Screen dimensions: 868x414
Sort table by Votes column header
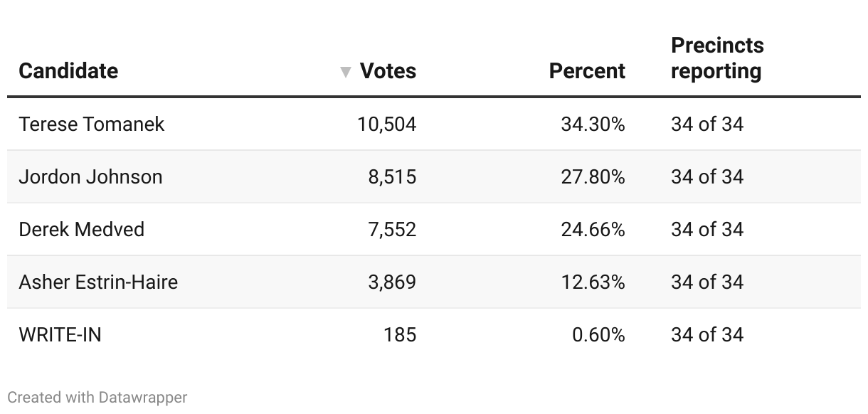coord(388,71)
